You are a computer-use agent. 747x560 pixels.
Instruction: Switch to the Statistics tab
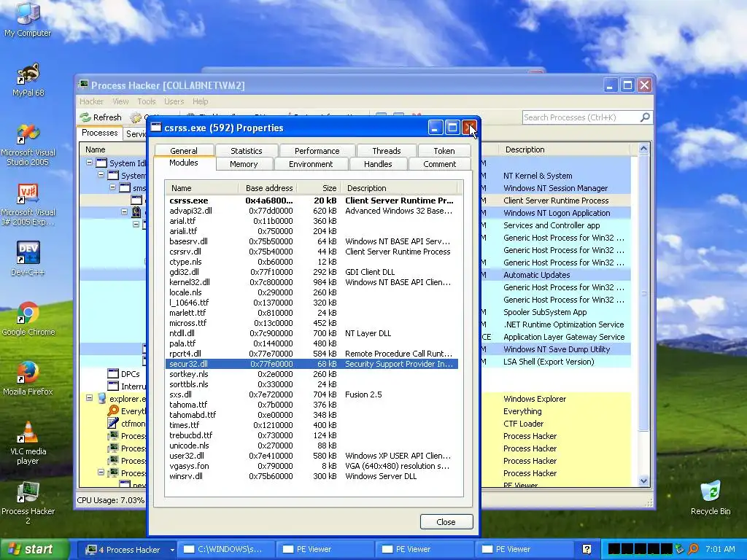(247, 151)
